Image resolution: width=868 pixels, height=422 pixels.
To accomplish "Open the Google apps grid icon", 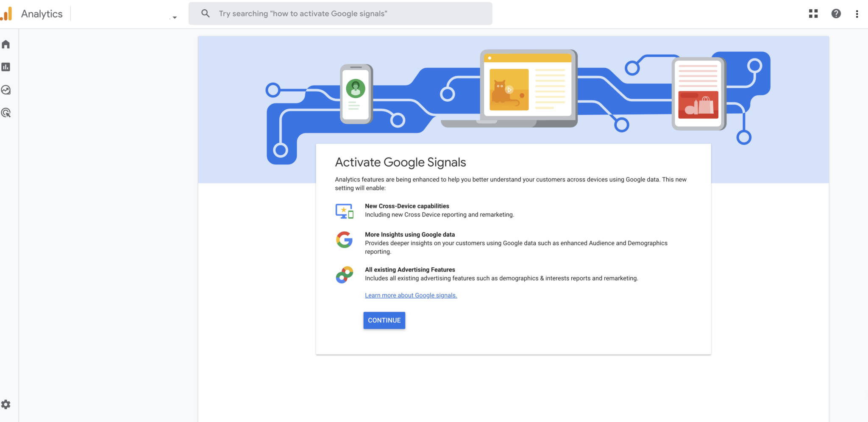I will tap(813, 14).
